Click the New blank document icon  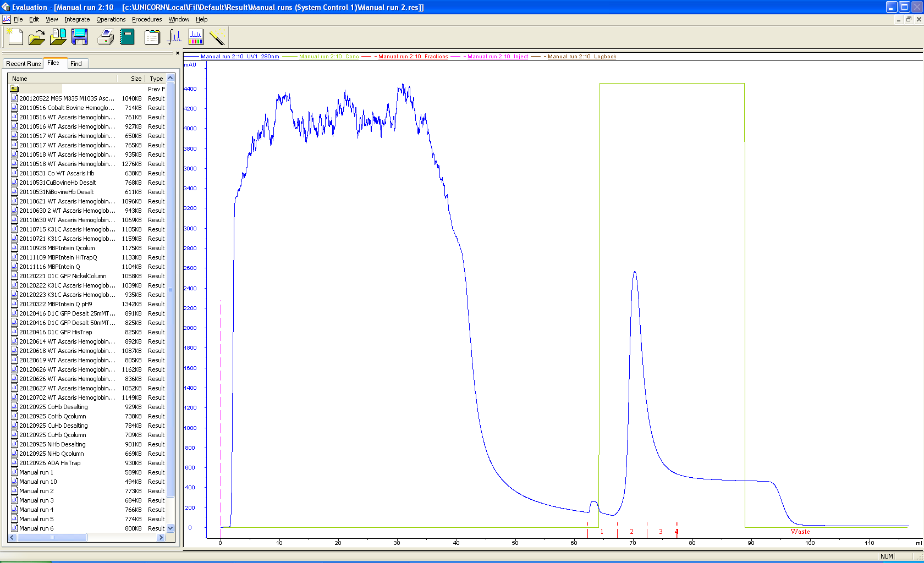point(15,37)
